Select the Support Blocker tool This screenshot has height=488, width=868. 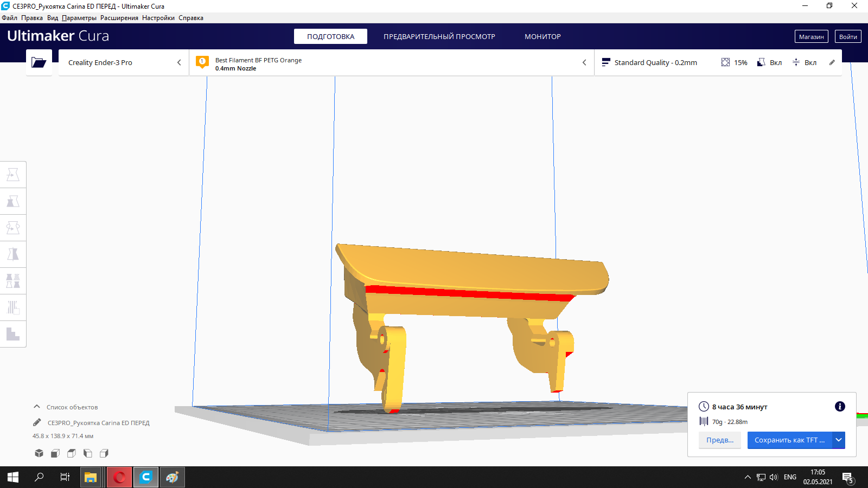click(13, 307)
